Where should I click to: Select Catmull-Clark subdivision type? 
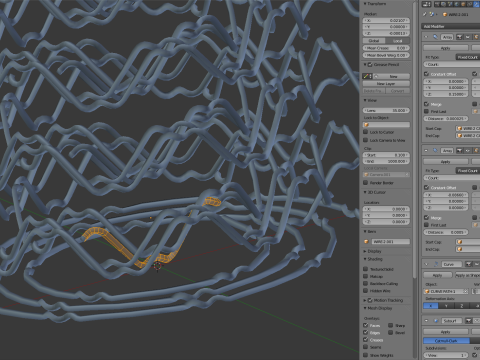(446, 341)
